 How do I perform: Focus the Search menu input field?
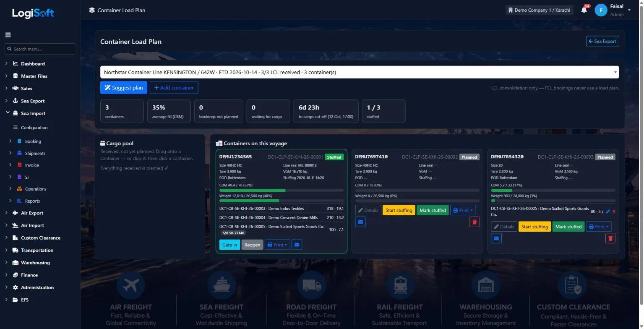(x=40, y=49)
